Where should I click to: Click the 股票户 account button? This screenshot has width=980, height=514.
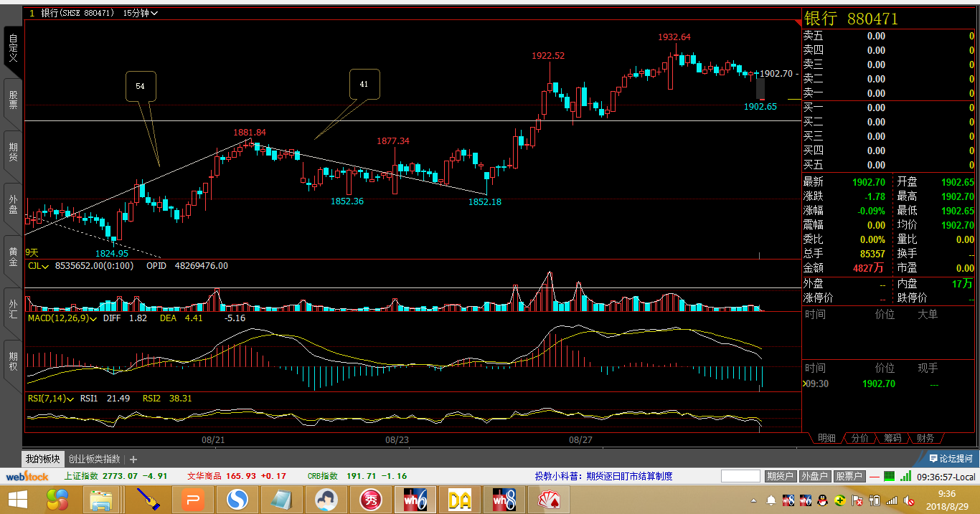[847, 476]
